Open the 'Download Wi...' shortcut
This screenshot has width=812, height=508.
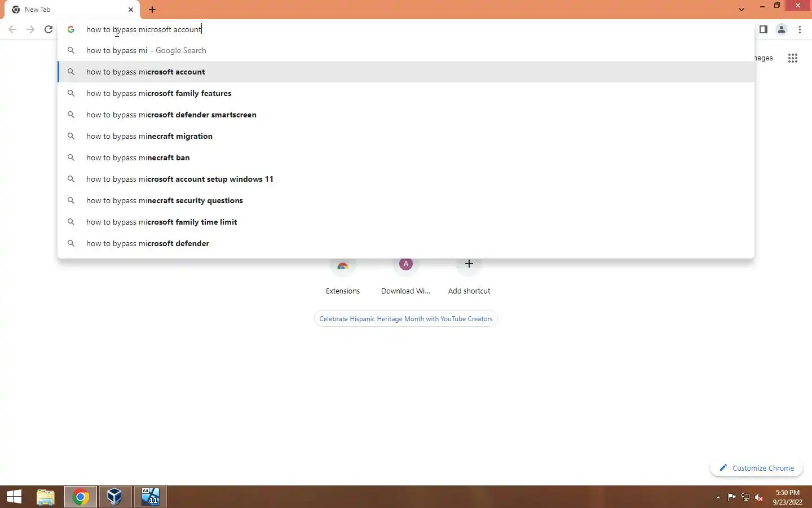(406, 277)
